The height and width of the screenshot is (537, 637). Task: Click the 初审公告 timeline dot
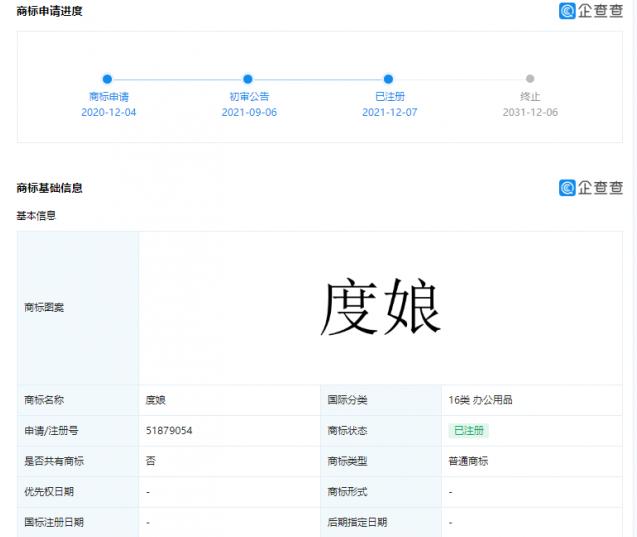(248, 79)
